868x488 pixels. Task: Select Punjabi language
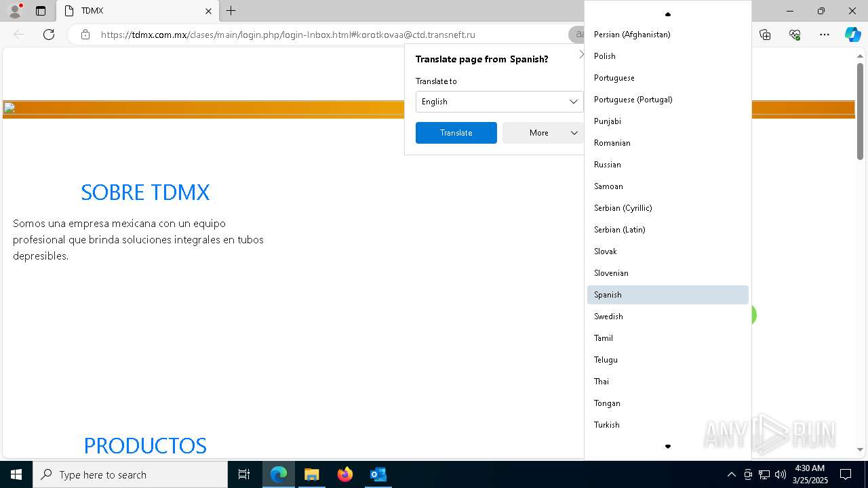668,121
